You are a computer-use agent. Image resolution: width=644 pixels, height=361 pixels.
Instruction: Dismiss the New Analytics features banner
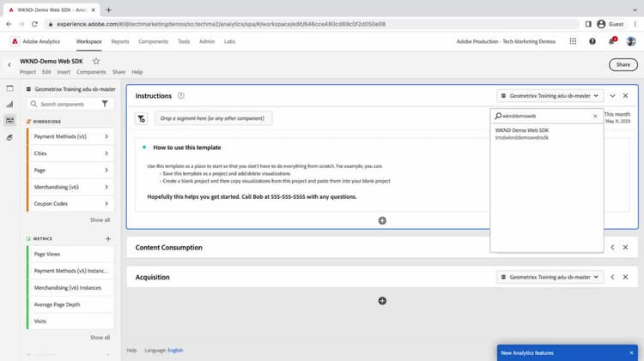631,352
